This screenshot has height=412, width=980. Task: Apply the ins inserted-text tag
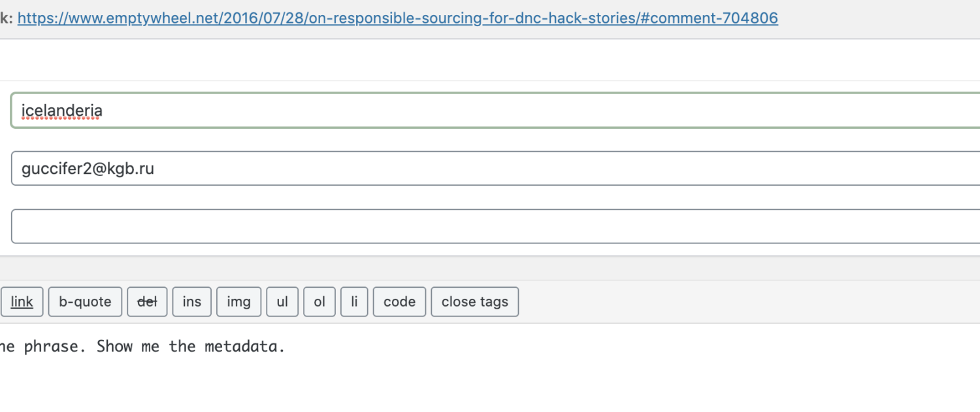(x=192, y=301)
